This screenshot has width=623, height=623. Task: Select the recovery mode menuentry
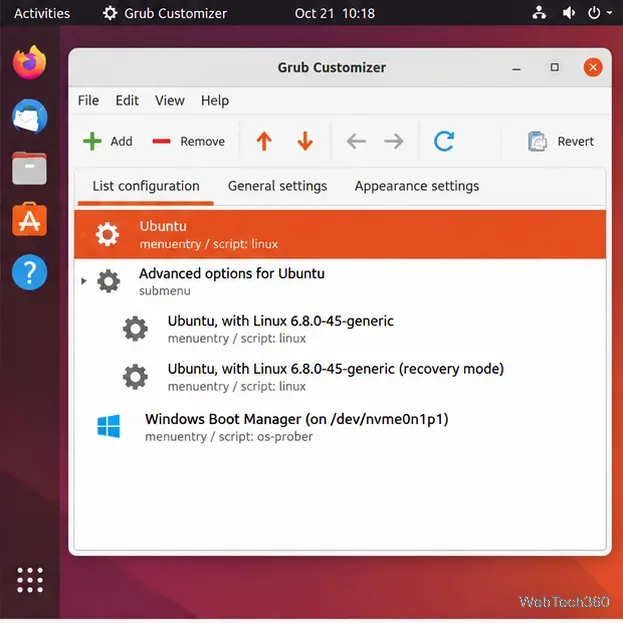point(340,377)
